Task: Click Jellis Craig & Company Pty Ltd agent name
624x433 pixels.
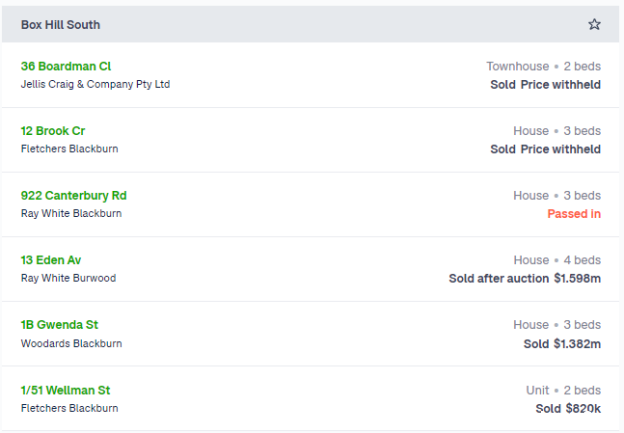Action: click(x=96, y=84)
